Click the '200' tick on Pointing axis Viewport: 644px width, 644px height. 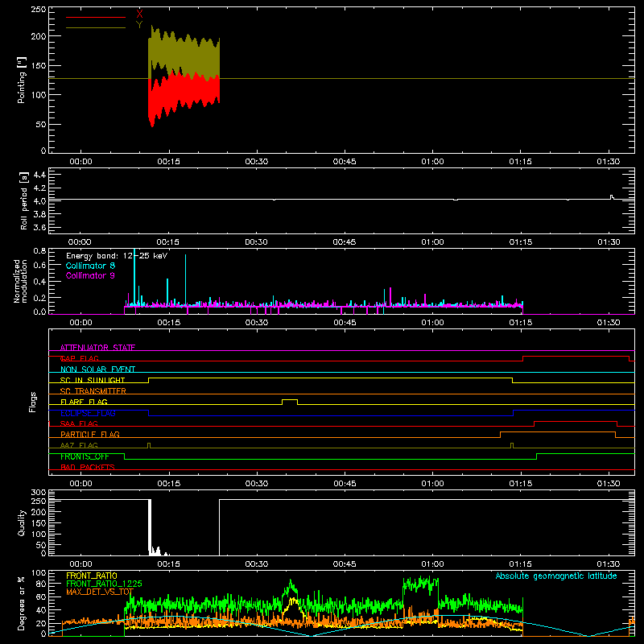coord(39,36)
